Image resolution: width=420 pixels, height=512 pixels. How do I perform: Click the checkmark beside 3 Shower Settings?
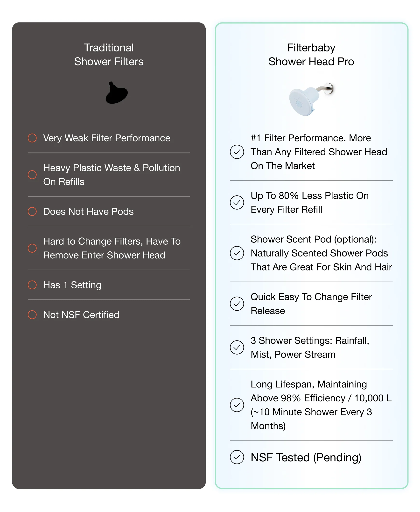237,347
